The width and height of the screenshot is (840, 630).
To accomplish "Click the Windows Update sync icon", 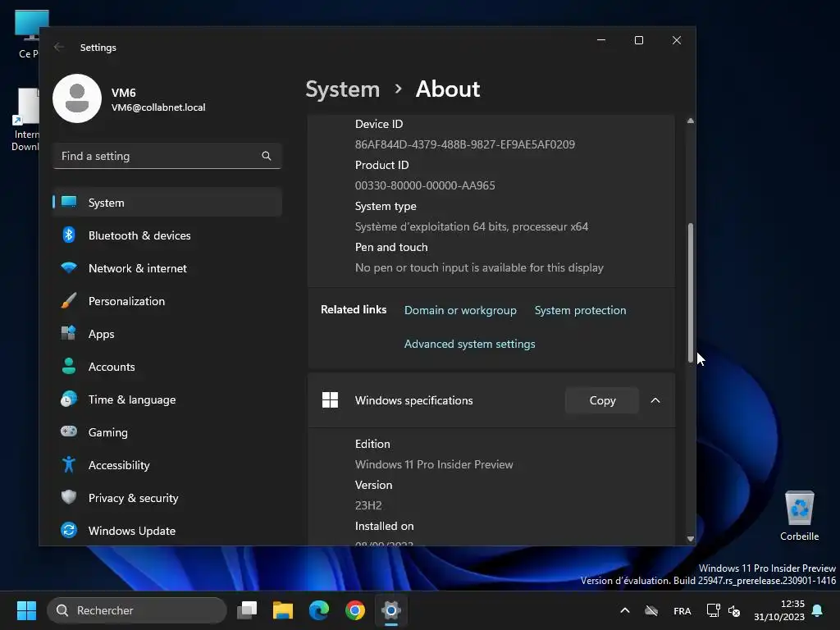I will pos(69,531).
